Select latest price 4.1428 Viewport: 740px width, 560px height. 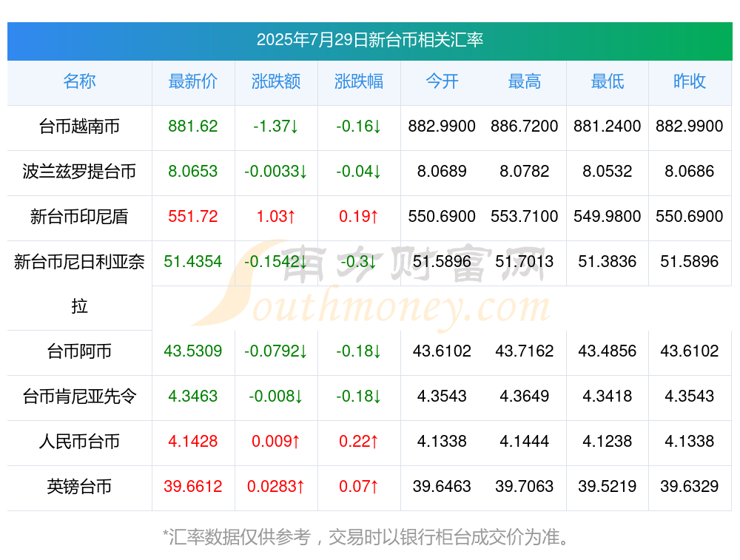(x=193, y=442)
